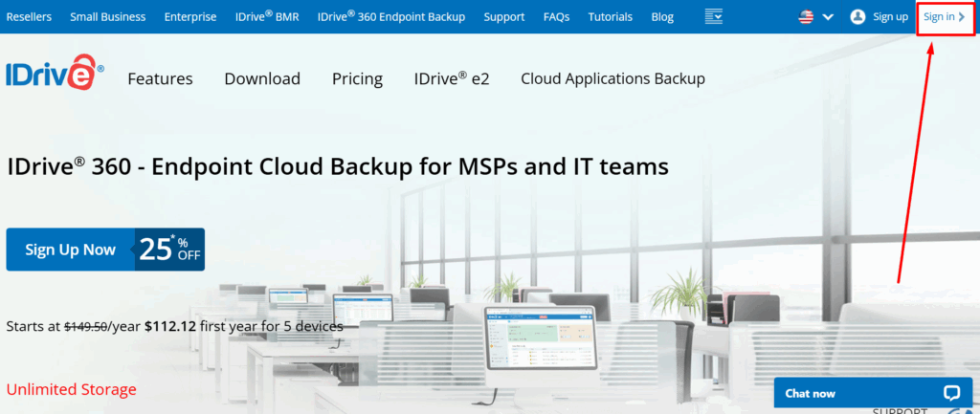Click the IDrive 360 Endpoint Cloud Backup heading
The image size is (980, 414).
pyautogui.click(x=338, y=166)
